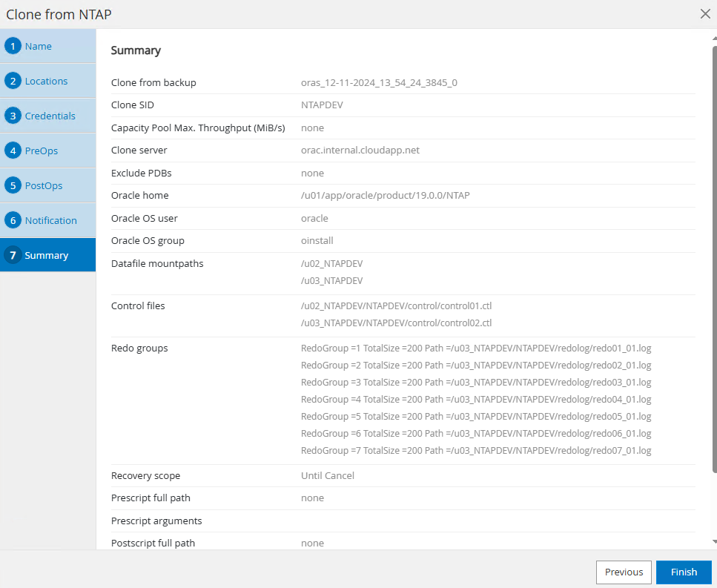717x588 pixels.
Task: Click the step 1 number badge
Action: 13,46
